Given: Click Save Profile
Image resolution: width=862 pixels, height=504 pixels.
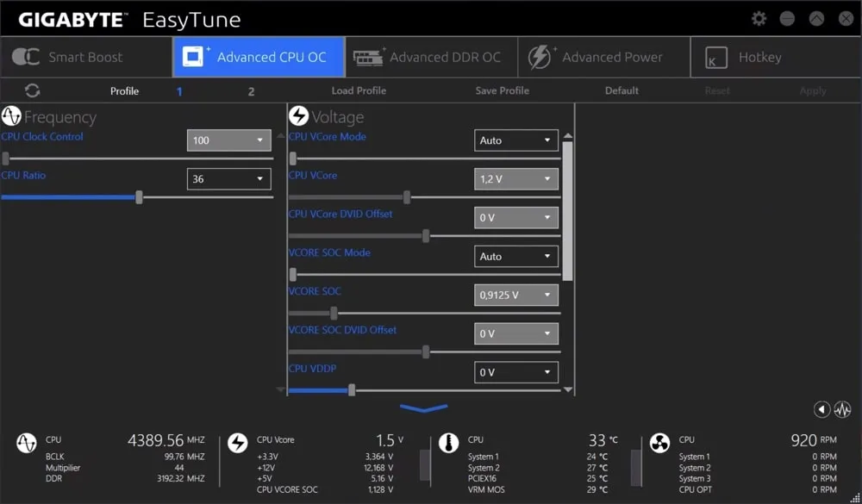Looking at the screenshot, I should (x=502, y=90).
